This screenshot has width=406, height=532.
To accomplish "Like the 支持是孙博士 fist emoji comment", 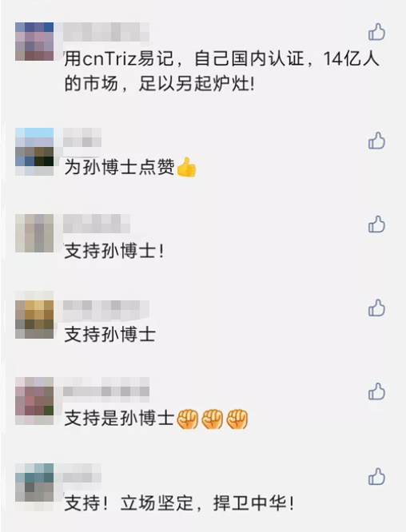I will (x=376, y=391).
